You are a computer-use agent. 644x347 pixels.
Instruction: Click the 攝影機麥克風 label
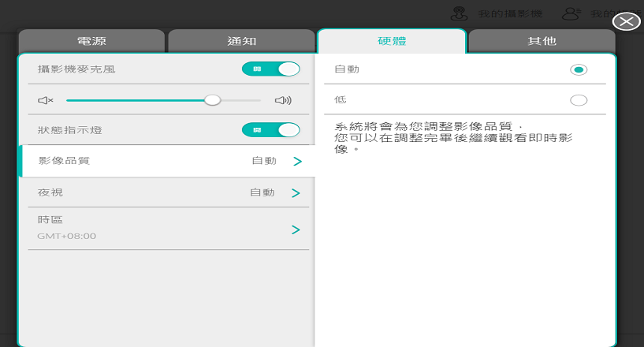click(76, 69)
